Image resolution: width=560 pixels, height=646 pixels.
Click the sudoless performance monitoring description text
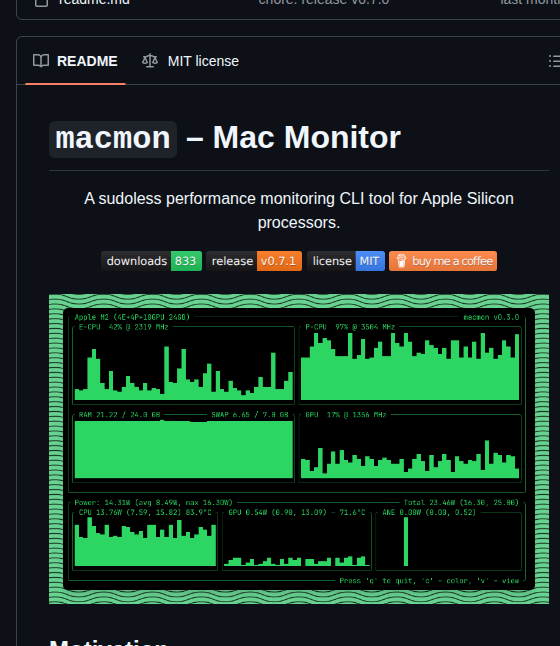click(299, 211)
